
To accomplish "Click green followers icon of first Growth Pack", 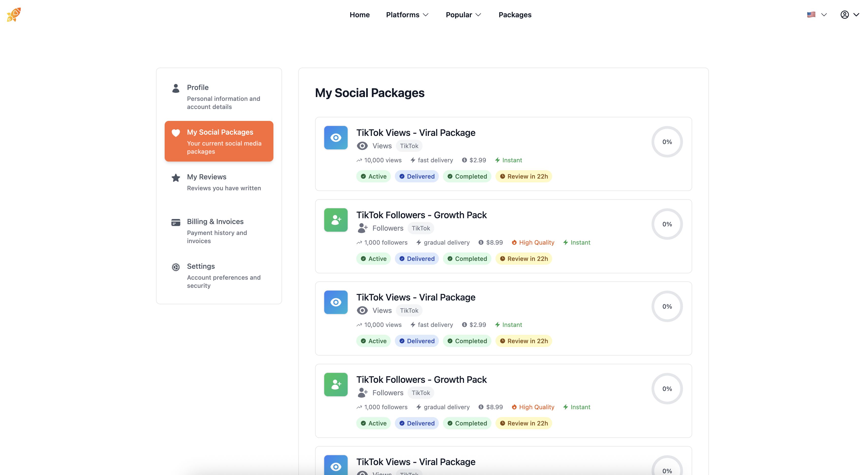I will click(x=336, y=220).
